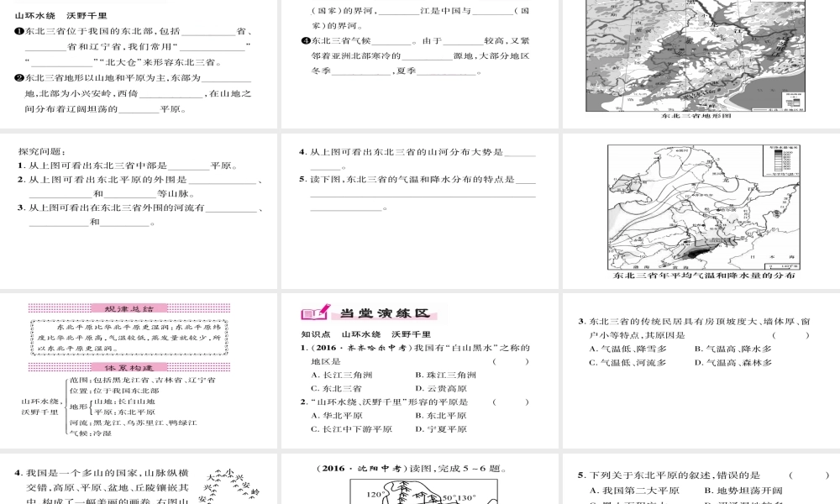The image size is (840, 504).
Task: Choose option C. 东北三省
Action: click(x=336, y=388)
